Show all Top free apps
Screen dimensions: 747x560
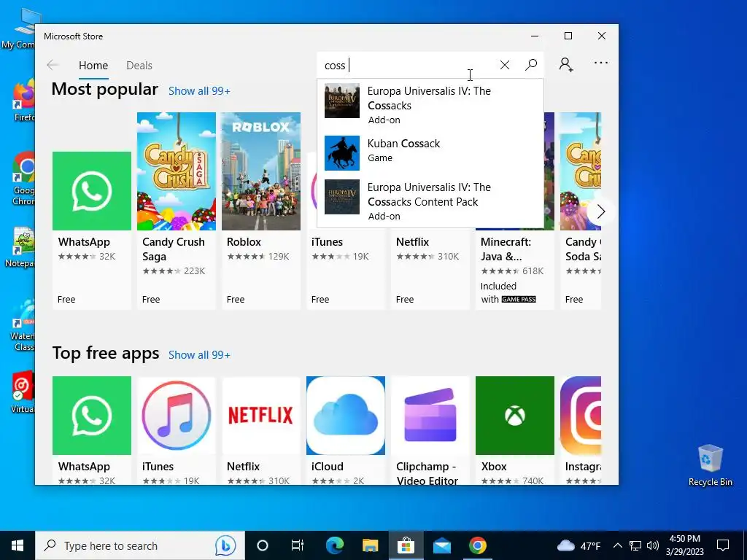[x=199, y=355]
